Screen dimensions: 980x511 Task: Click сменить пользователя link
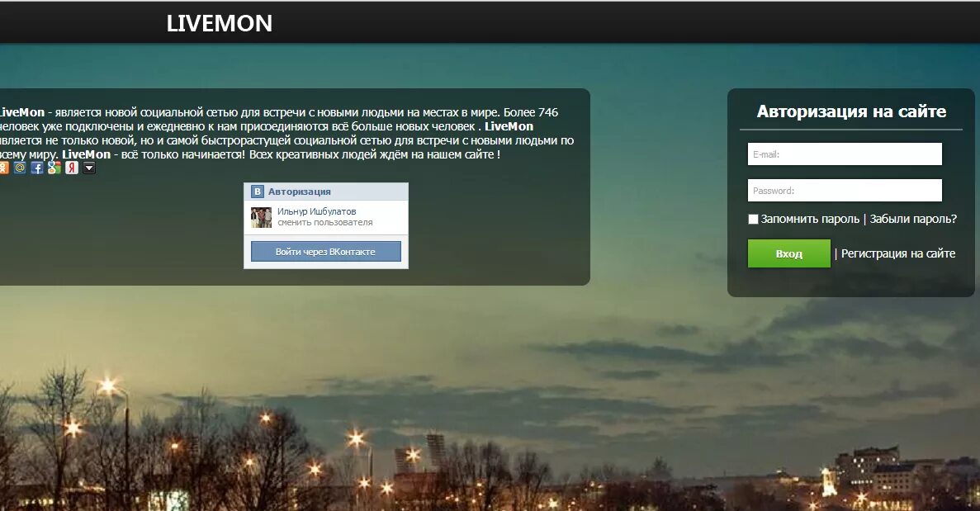[325, 222]
